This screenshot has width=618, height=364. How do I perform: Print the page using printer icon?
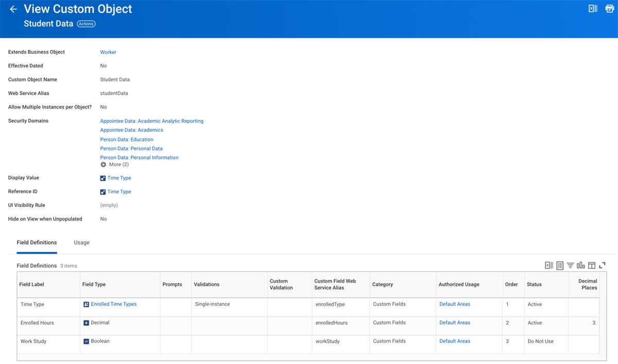609,8
